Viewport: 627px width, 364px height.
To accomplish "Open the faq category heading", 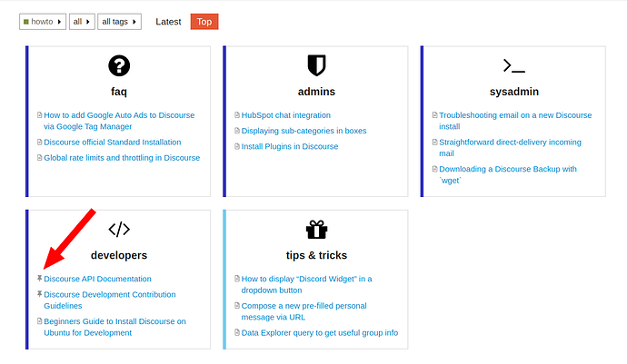I will click(119, 92).
